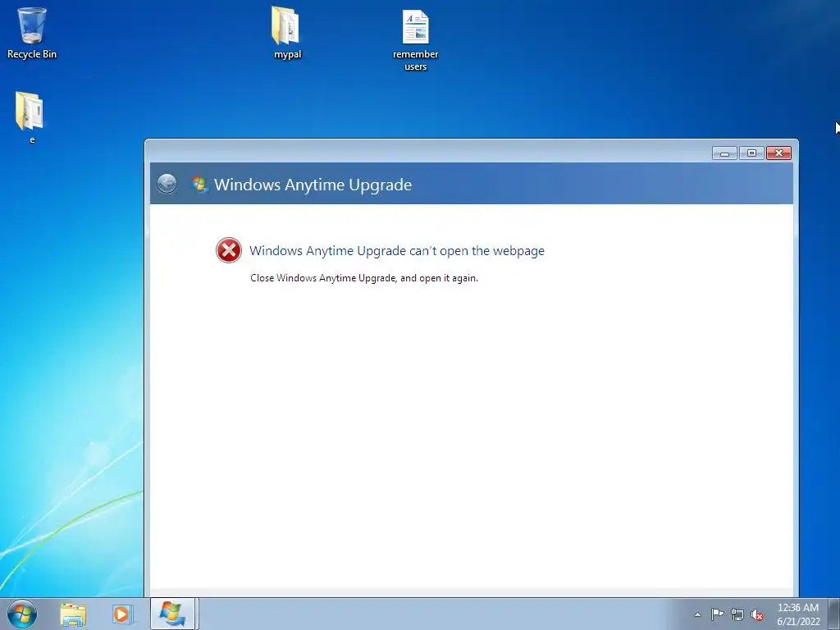The height and width of the screenshot is (630, 840).
Task: Open the clock showing 12:36 AM
Action: coord(798,614)
